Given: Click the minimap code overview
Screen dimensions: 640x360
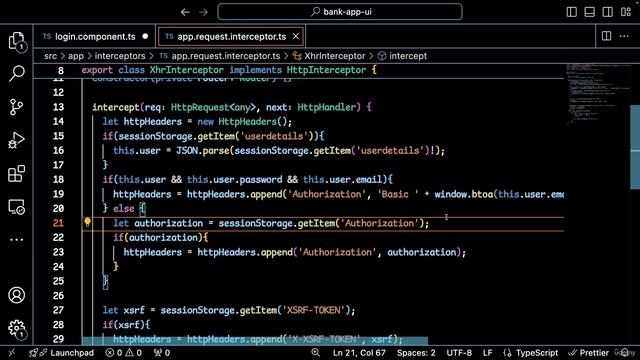Looking at the screenshot, I should [x=597, y=94].
